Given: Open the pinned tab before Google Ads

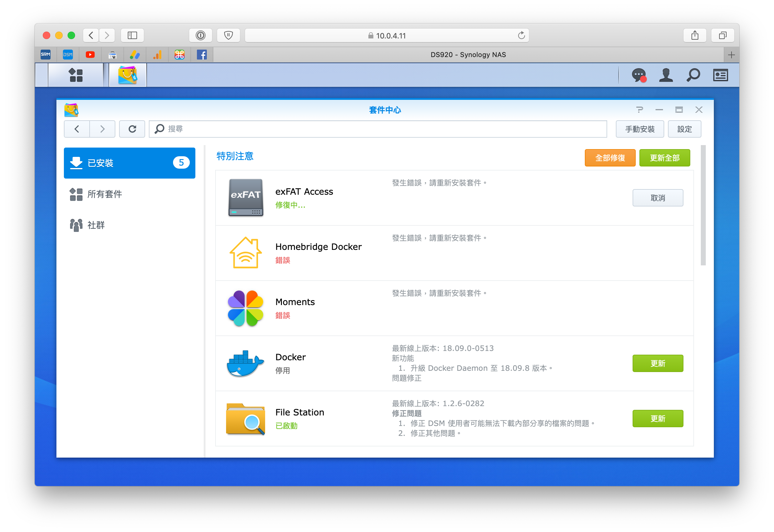Looking at the screenshot, I should (x=112, y=54).
